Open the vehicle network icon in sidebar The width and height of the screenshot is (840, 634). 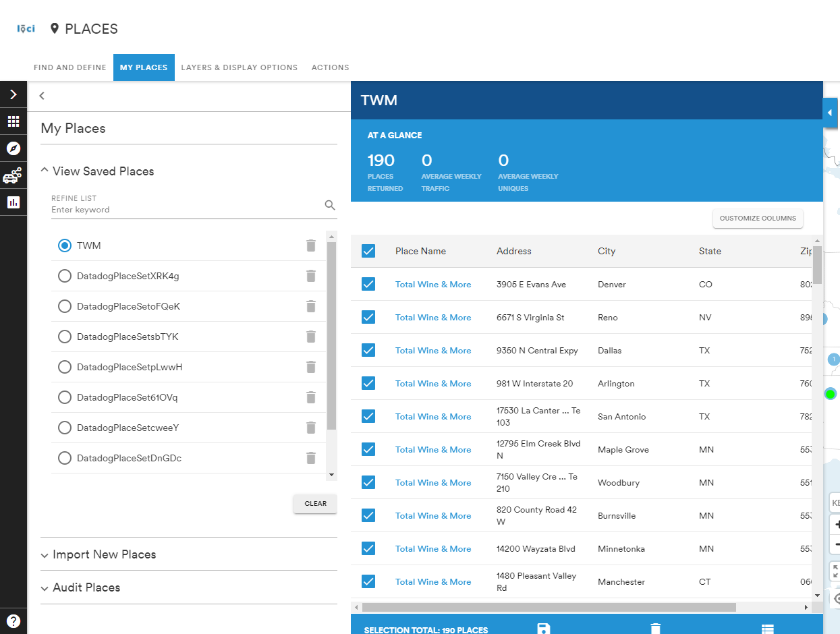click(x=12, y=175)
